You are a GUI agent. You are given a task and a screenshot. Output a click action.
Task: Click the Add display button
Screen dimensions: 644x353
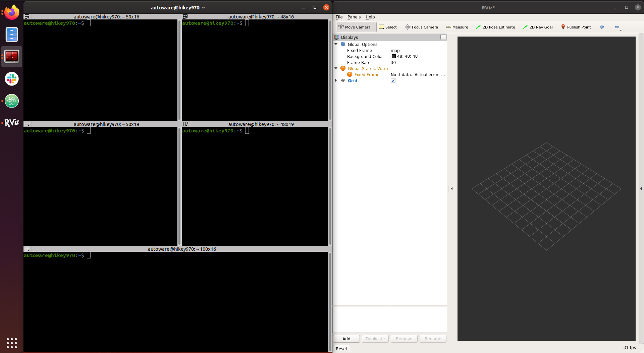coord(346,339)
